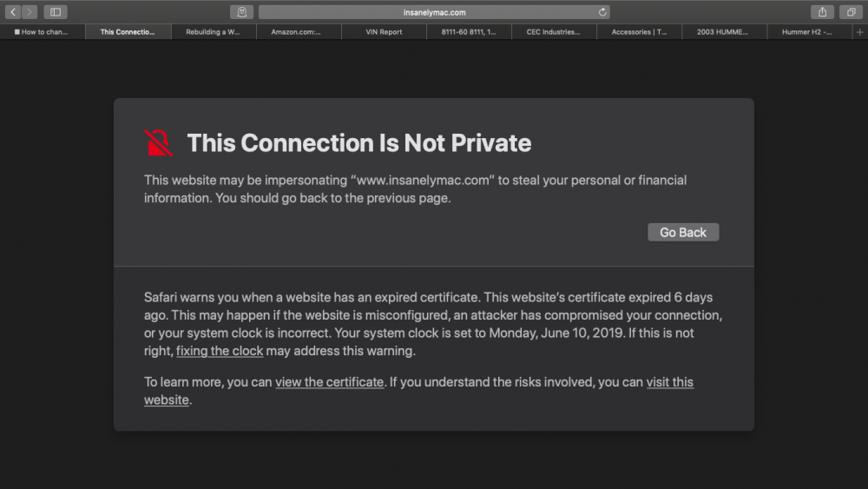
Task: Click the red crossed-out lock icon
Action: (158, 143)
